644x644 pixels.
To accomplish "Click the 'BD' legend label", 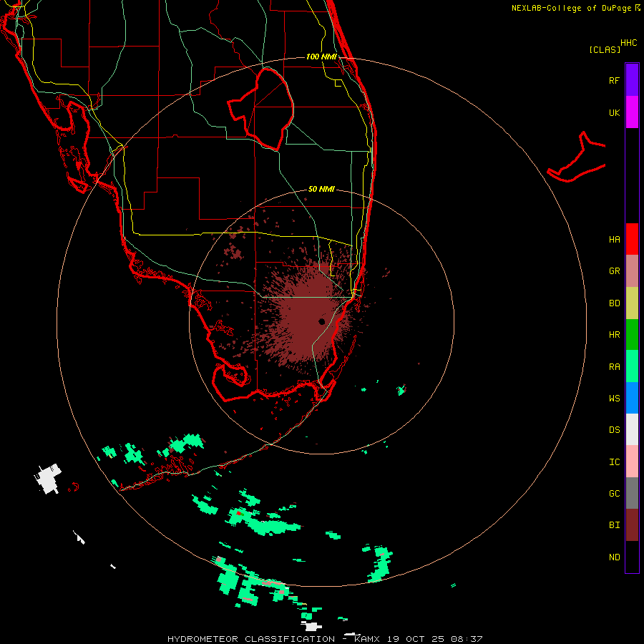I will tap(614, 303).
